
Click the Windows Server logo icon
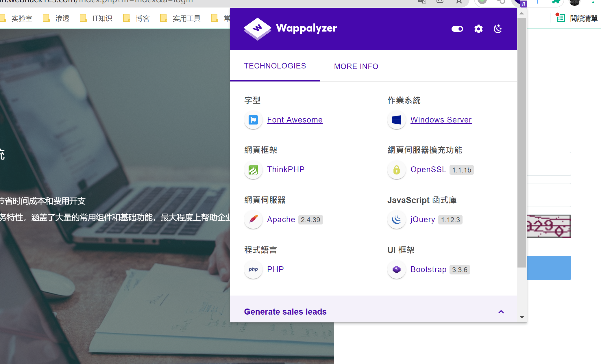[397, 120]
